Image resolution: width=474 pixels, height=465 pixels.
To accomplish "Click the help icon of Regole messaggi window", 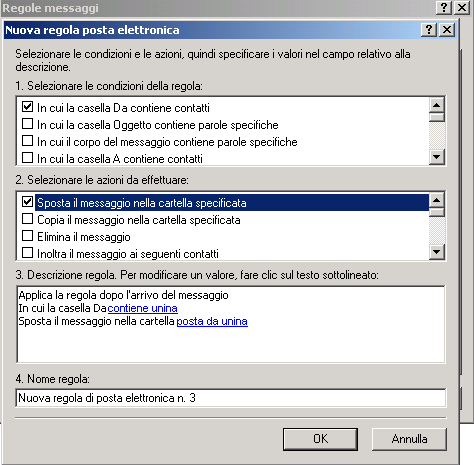I will pos(444,7).
